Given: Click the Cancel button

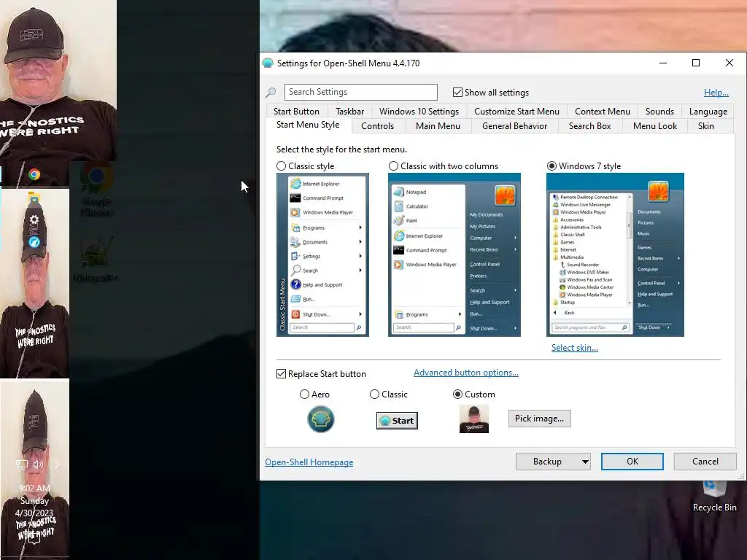Looking at the screenshot, I should click(705, 462).
